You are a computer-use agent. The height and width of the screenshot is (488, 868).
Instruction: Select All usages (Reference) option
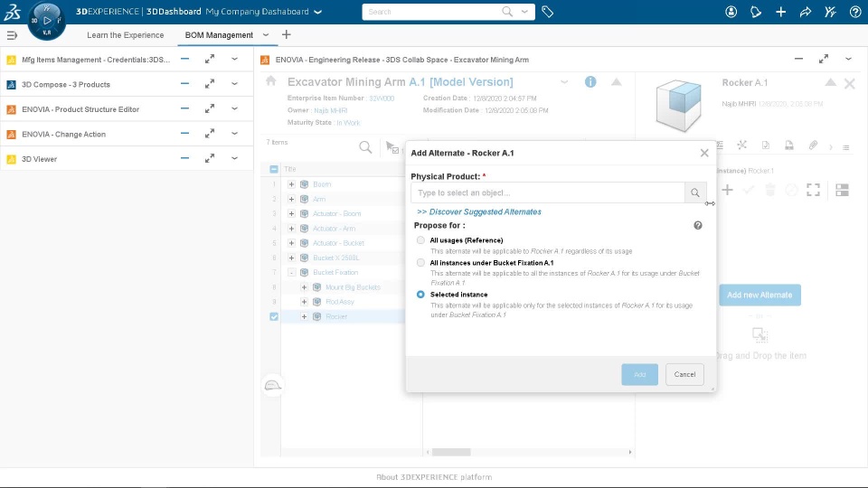click(x=420, y=240)
